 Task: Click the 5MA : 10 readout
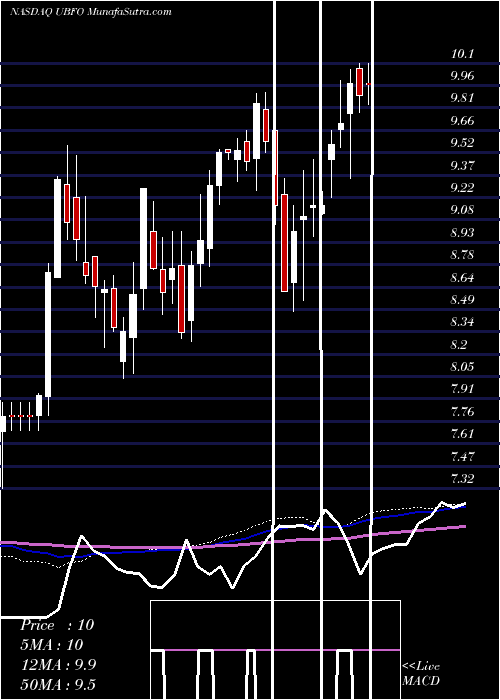tap(52, 645)
